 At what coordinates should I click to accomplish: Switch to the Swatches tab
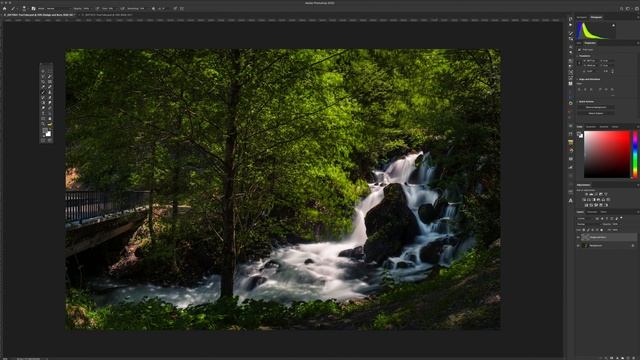pos(591,127)
